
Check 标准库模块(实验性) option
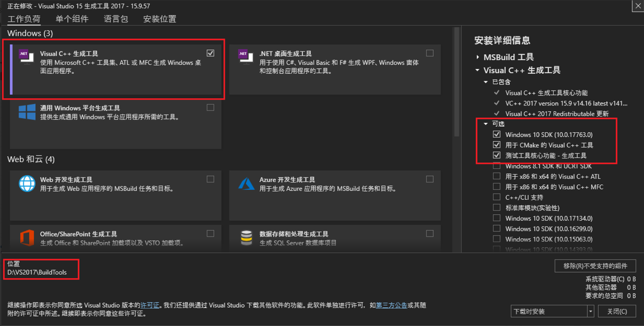(496, 207)
